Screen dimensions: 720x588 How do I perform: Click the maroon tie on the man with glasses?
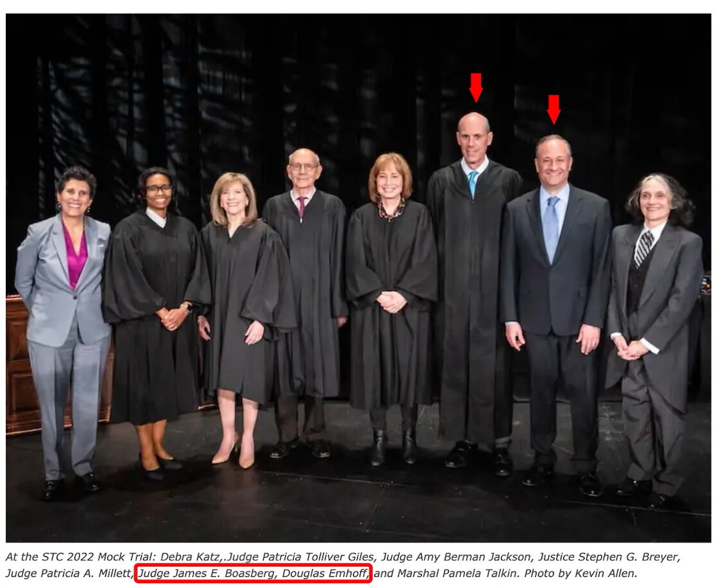(x=301, y=207)
